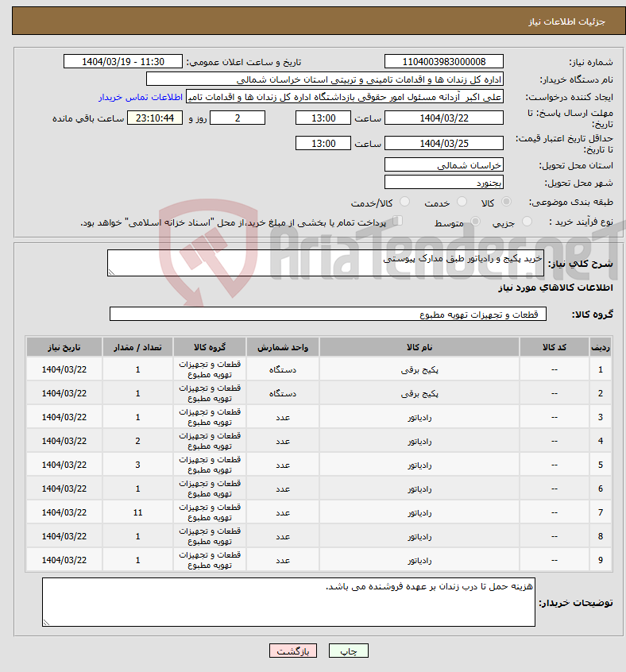The height and width of the screenshot is (672, 626).
Task: Open the اطلاعات تماس خریدار link
Action: (141, 97)
